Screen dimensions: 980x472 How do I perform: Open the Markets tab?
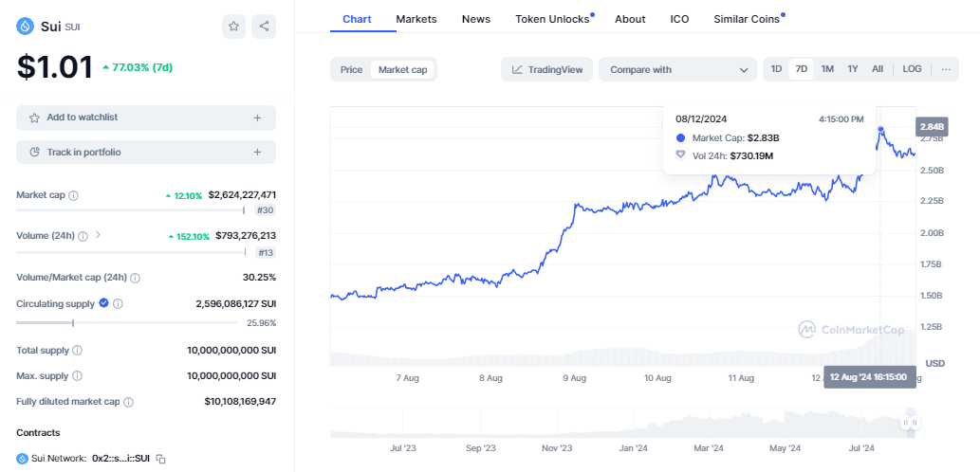tap(416, 19)
